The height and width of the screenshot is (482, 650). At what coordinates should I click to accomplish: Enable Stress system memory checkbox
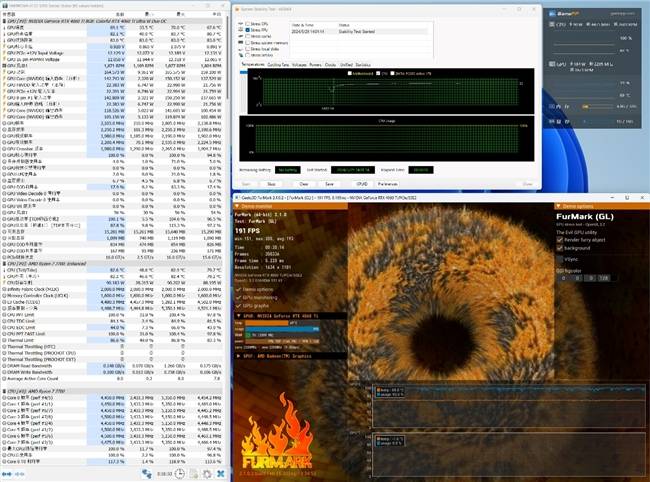coord(247,42)
